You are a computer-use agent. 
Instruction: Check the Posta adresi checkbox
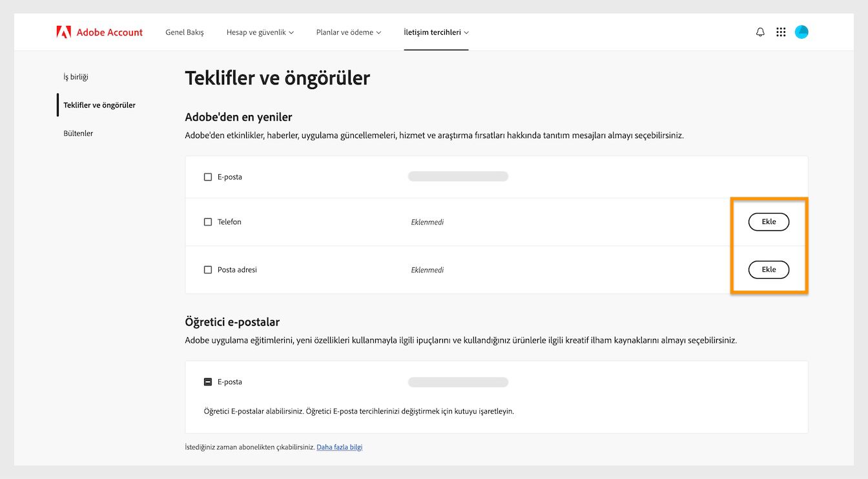point(208,270)
